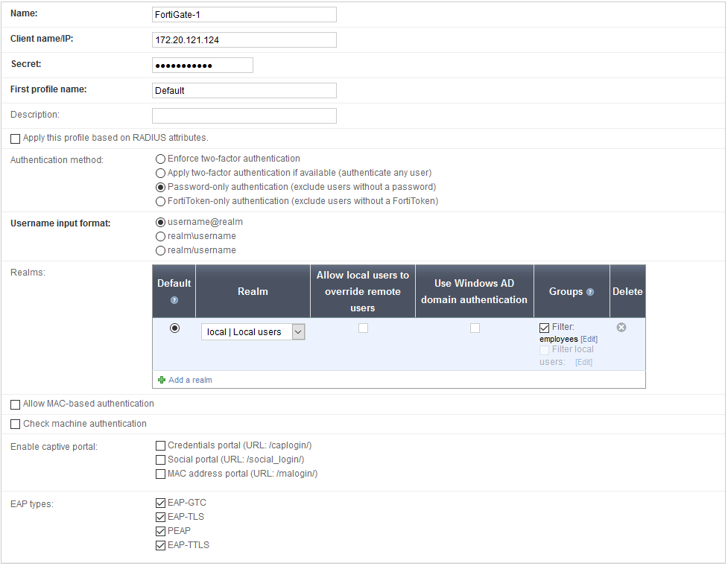Uncheck the EAP-TTLS type

(161, 546)
